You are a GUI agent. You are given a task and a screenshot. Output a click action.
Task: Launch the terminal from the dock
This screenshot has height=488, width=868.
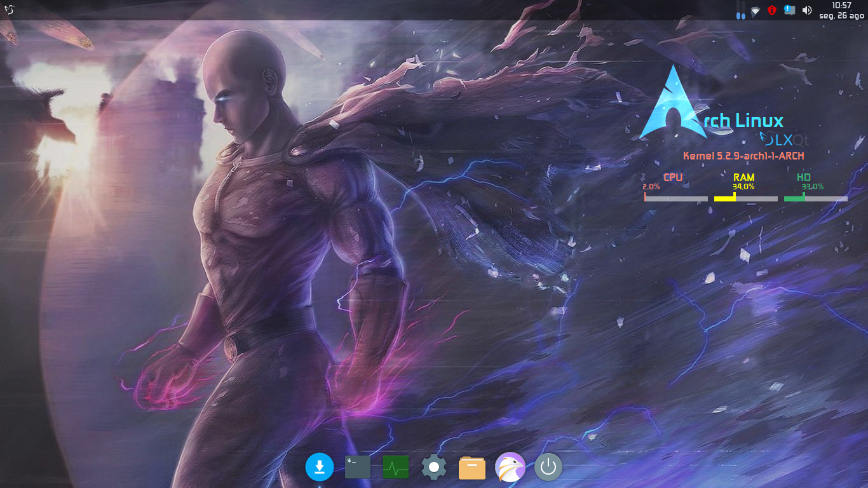pos(358,468)
